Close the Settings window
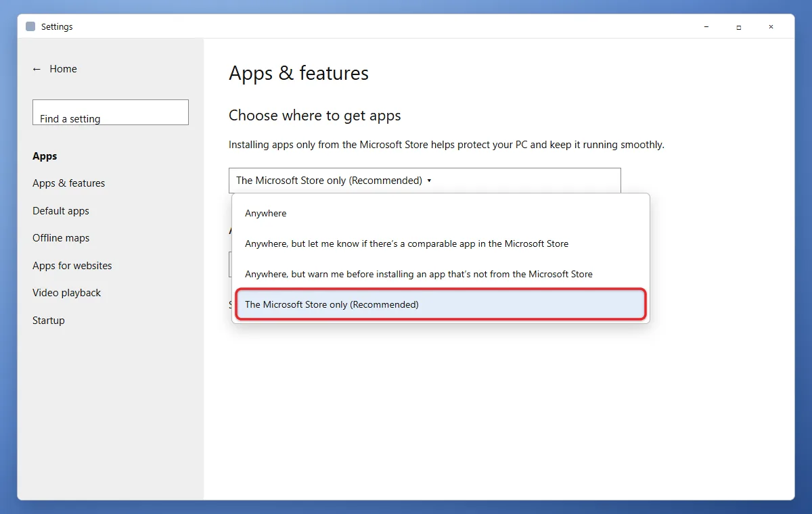812x514 pixels. [771, 27]
